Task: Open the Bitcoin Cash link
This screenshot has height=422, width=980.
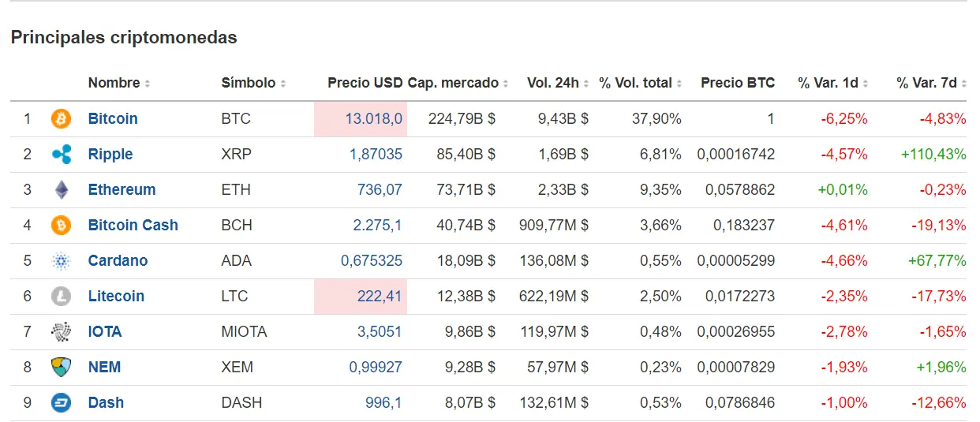Action: click(133, 226)
